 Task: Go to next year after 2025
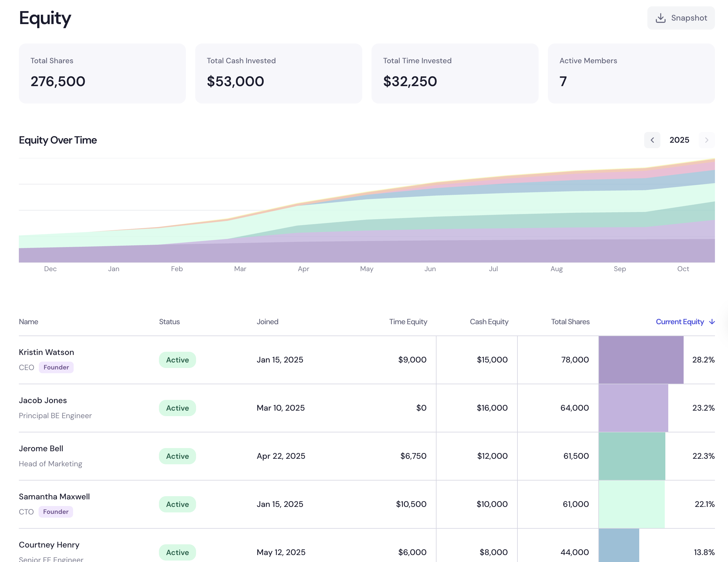click(x=706, y=140)
